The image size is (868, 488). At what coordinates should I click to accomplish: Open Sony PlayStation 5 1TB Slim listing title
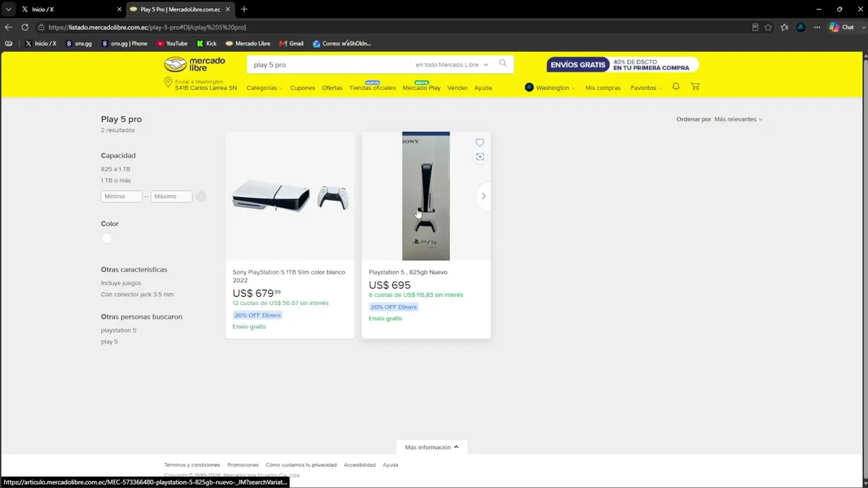pyautogui.click(x=289, y=276)
